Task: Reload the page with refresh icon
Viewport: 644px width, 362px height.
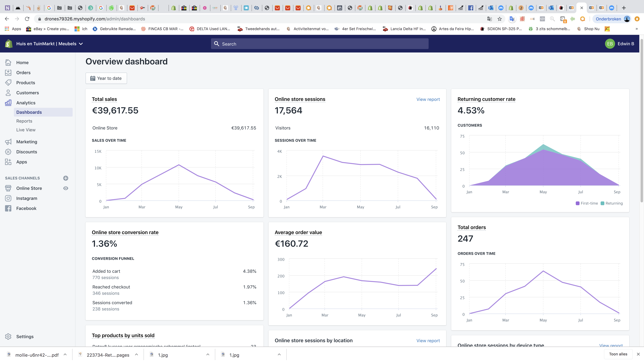Action: pos(27,19)
